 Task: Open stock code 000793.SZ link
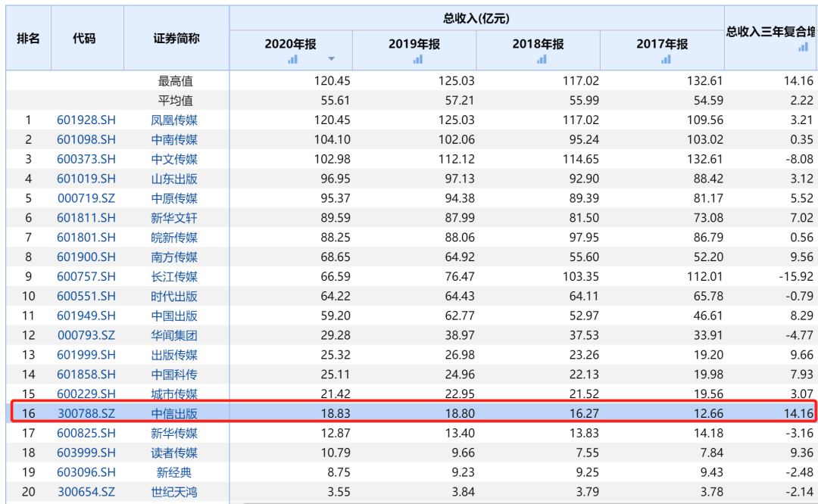click(x=86, y=335)
